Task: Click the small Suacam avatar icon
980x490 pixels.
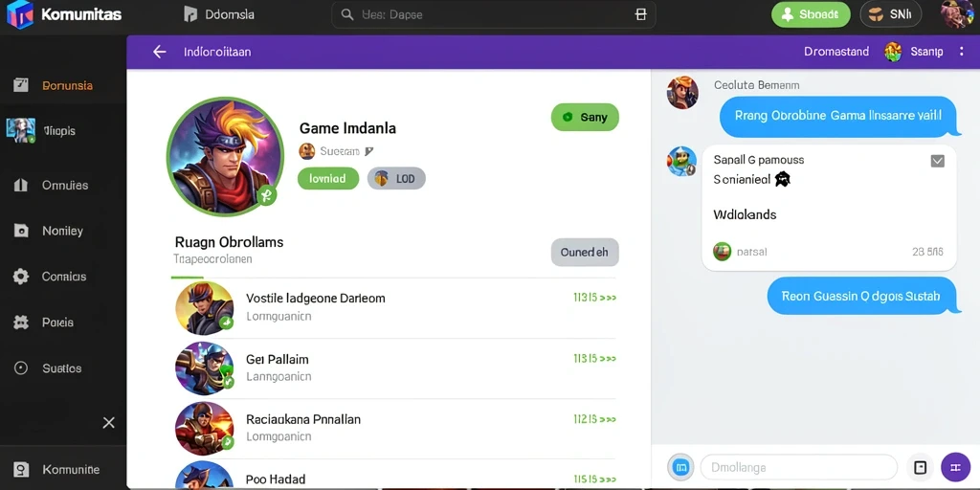Action: click(x=307, y=151)
